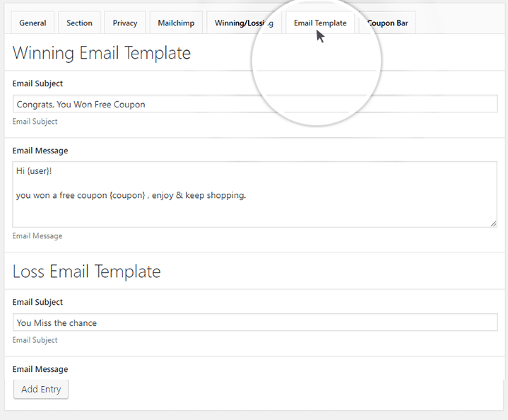The height and width of the screenshot is (420, 508).
Task: Go to the Mailchimp tab
Action: tap(176, 23)
